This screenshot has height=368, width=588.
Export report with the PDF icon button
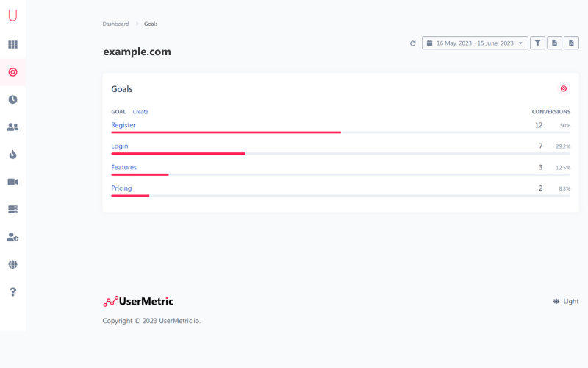click(x=571, y=43)
